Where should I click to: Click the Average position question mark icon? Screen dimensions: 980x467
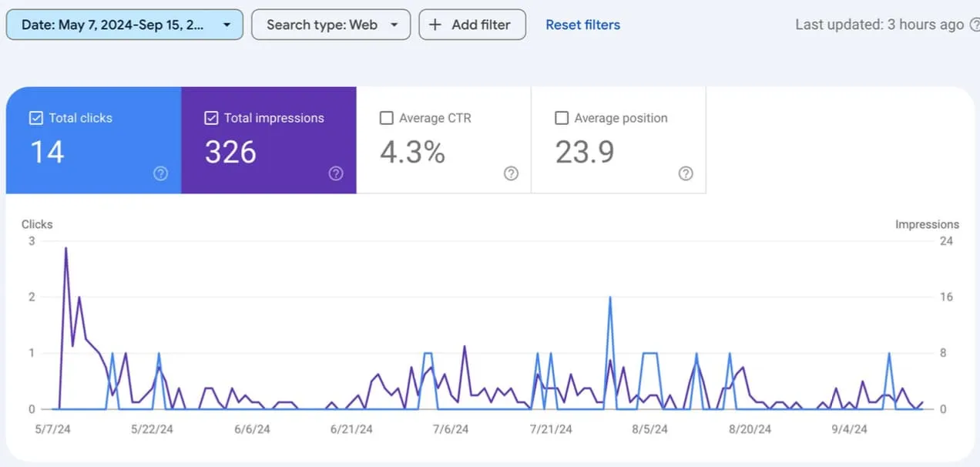point(686,174)
